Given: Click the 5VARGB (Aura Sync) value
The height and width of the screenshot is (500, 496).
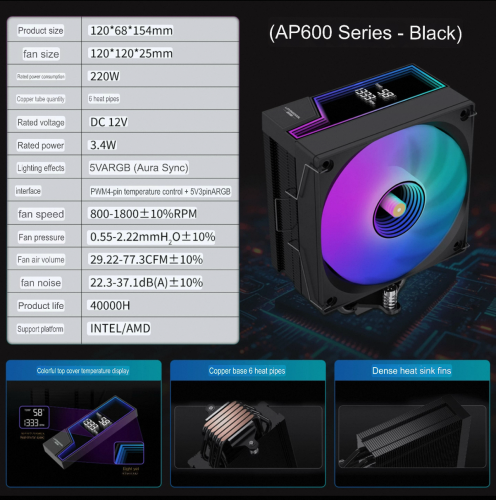Looking at the screenshot, I should [x=139, y=168].
